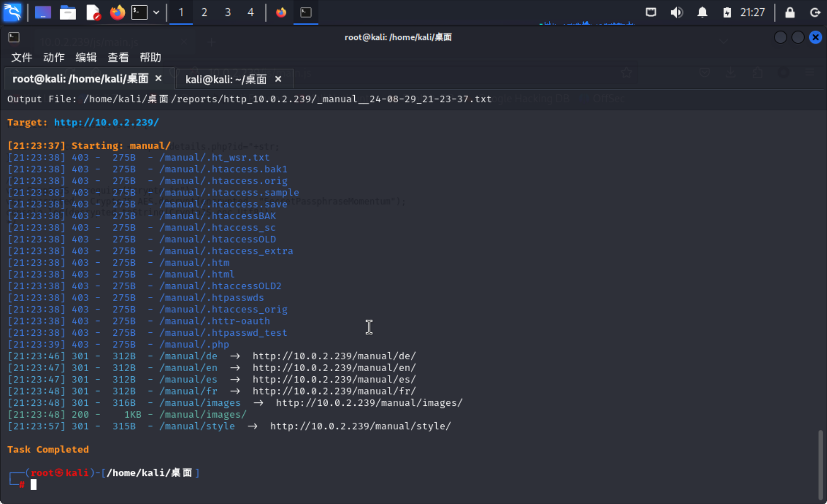Click the /manual/.httr-oauth result
Viewport: 827px width, 504px height.
pos(215,321)
